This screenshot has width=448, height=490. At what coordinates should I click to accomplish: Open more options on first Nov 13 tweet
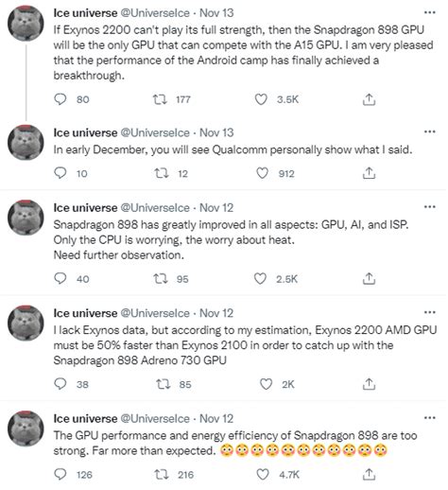pyautogui.click(x=430, y=12)
